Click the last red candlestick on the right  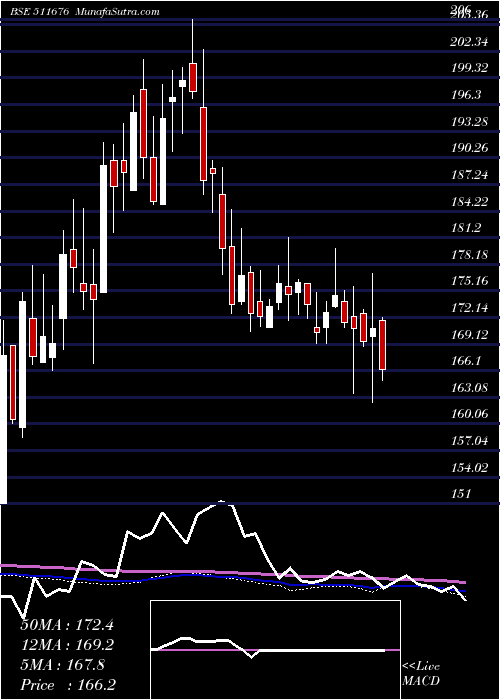tap(383, 345)
